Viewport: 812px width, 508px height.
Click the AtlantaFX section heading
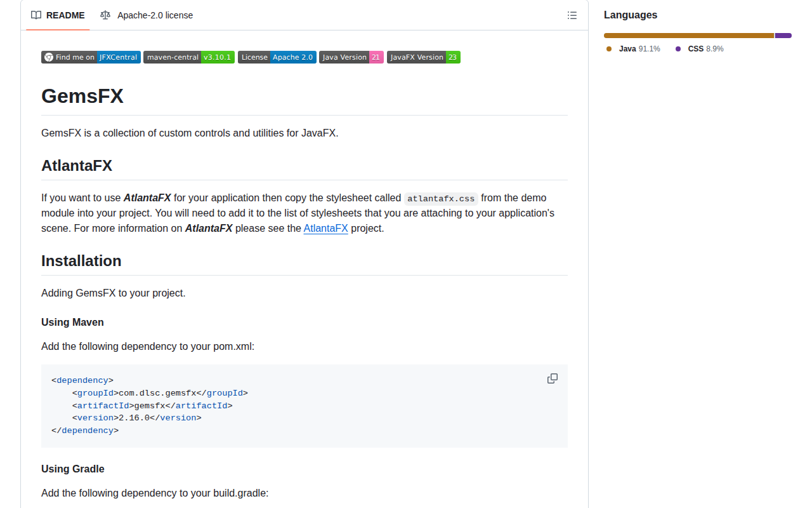[77, 166]
